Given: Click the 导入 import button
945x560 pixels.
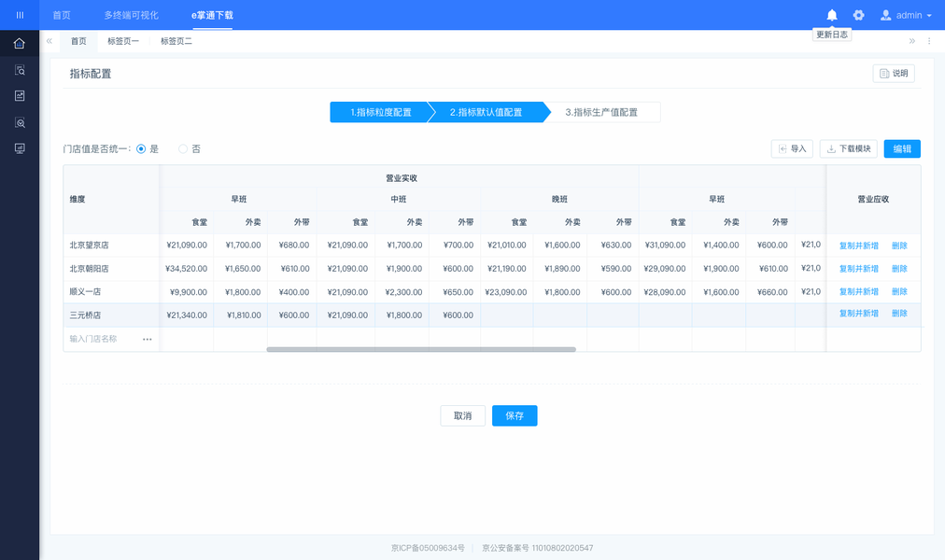Looking at the screenshot, I should (792, 148).
